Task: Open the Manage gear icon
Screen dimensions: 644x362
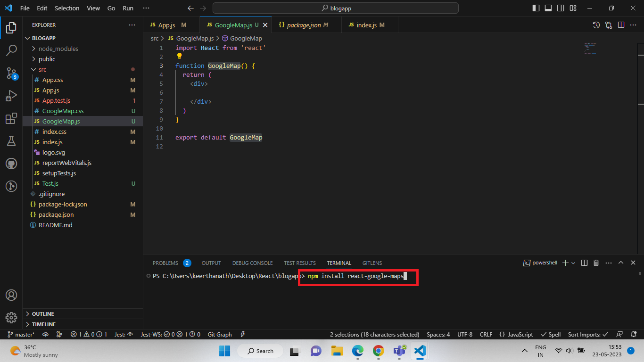Action: (x=11, y=317)
